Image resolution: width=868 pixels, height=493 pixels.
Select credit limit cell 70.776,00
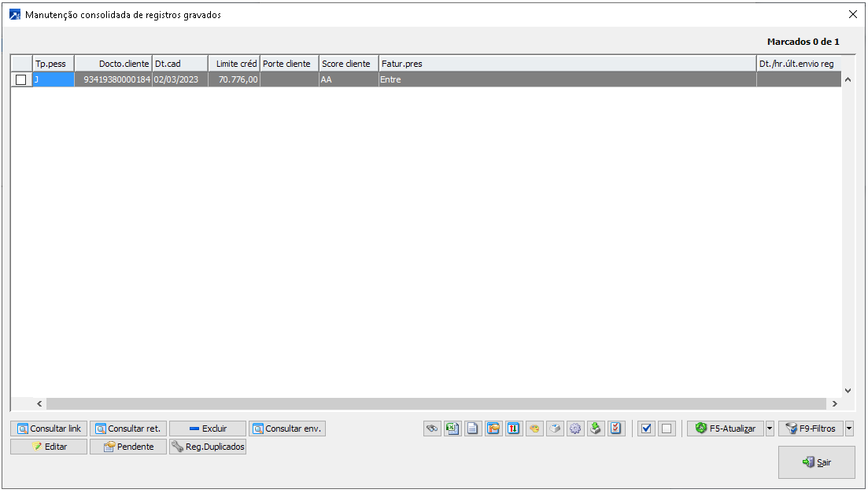235,79
